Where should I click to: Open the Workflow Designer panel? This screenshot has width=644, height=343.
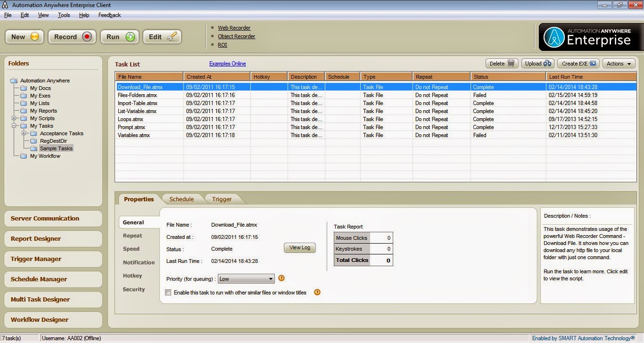(x=53, y=320)
